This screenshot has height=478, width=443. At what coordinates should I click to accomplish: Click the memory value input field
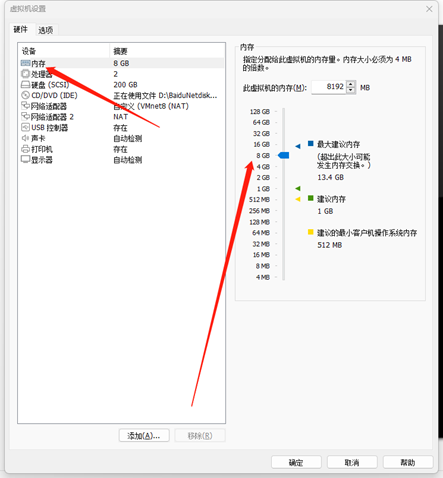pos(329,87)
